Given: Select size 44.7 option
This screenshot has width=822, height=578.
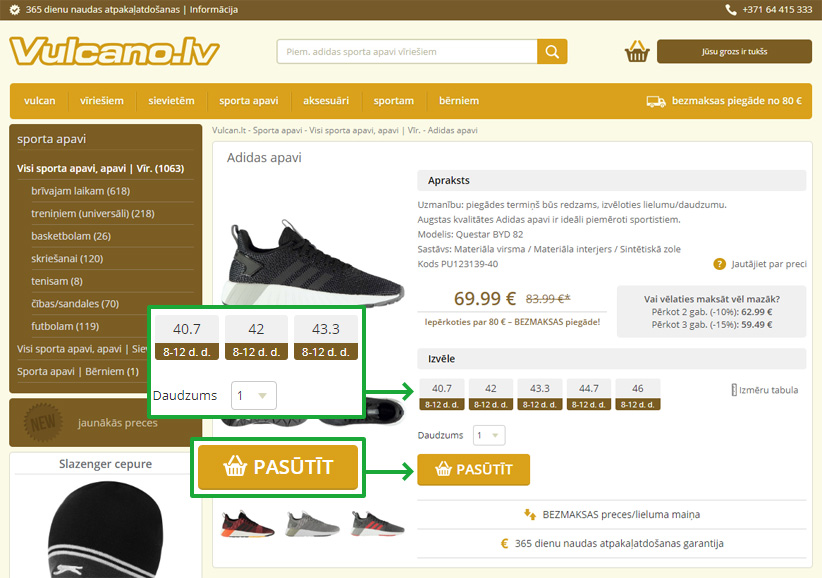Looking at the screenshot, I should point(588,395).
